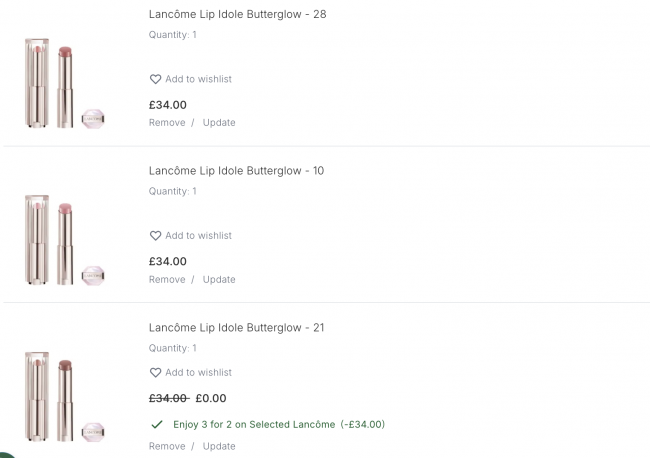Viewport: 650px width, 458px height.
Task: Update quantity for Lip Idole Butterglow 28
Action: pyautogui.click(x=219, y=123)
